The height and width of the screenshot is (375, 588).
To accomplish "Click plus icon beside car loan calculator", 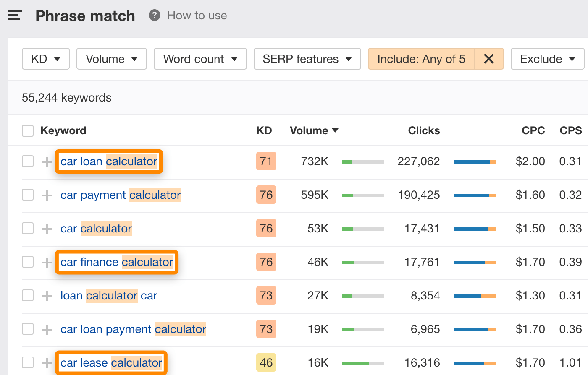I will 47,161.
